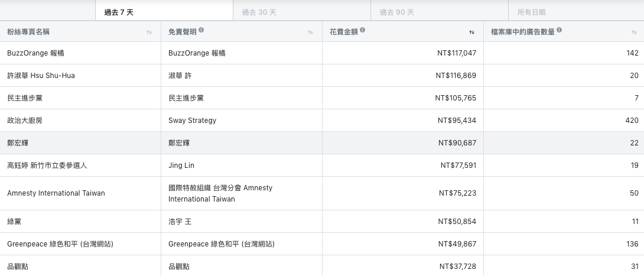Click amount NT$105,765
The image size is (644, 276).
456,98
